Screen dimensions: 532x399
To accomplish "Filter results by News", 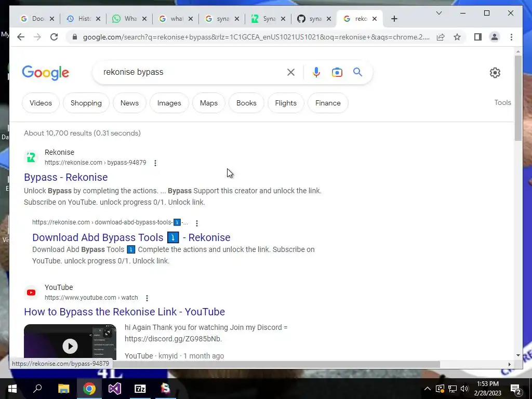I will point(129,103).
